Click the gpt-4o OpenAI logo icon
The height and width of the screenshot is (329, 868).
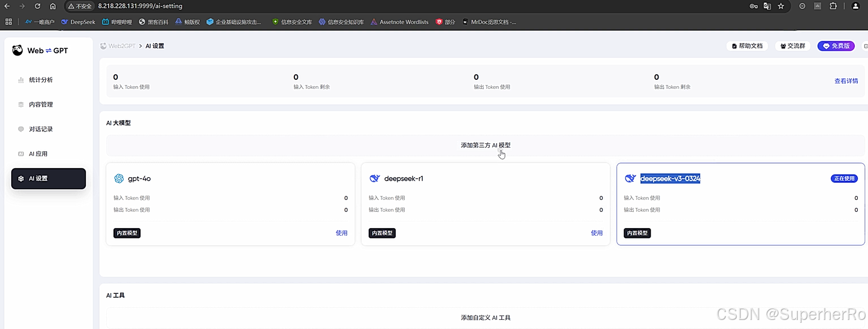coord(119,178)
